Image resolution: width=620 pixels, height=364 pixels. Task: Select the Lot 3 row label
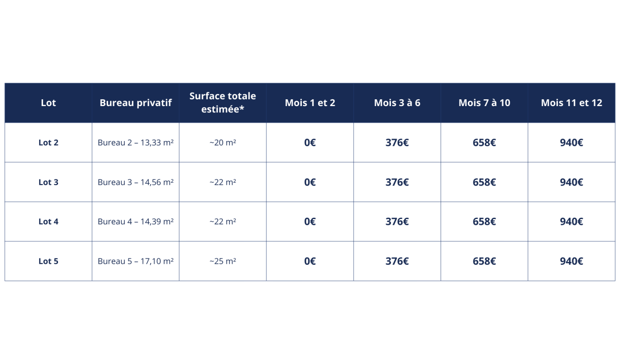(49, 182)
